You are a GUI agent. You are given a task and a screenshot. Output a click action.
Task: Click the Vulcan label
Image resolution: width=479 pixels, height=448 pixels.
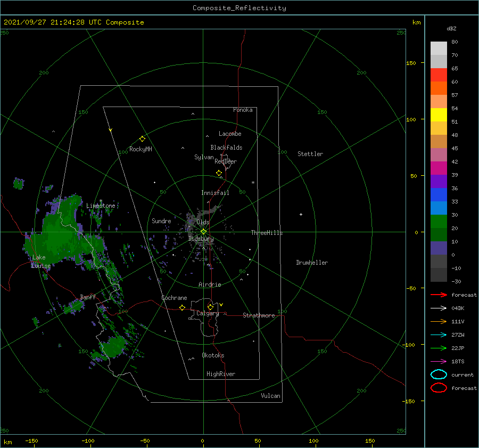(270, 396)
